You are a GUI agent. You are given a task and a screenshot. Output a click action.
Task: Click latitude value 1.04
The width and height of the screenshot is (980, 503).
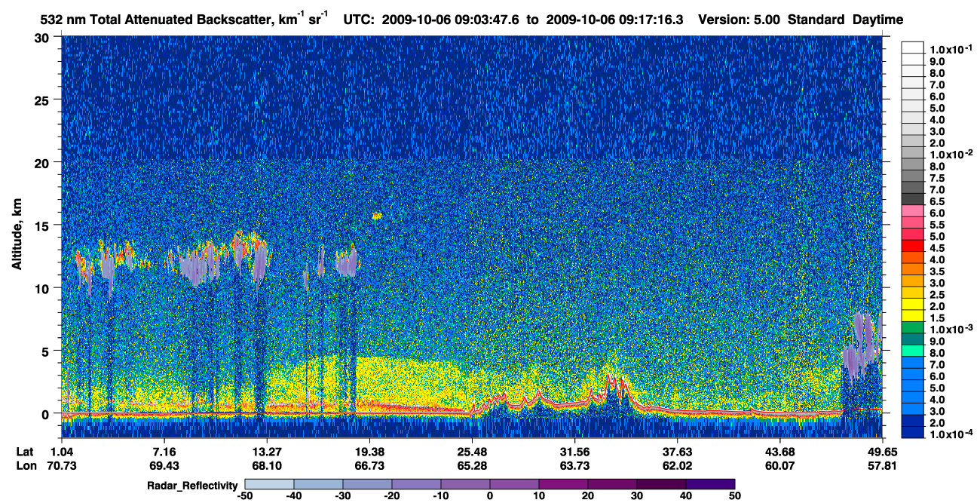click(63, 452)
